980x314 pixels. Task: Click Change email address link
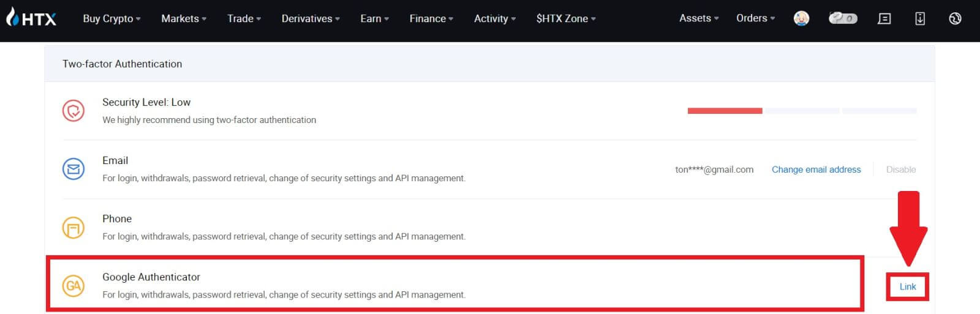816,170
